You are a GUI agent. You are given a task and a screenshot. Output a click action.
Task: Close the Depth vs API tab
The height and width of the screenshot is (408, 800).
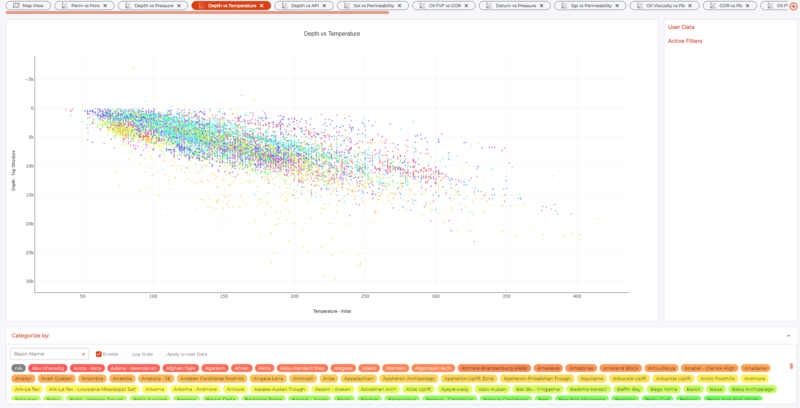[325, 6]
